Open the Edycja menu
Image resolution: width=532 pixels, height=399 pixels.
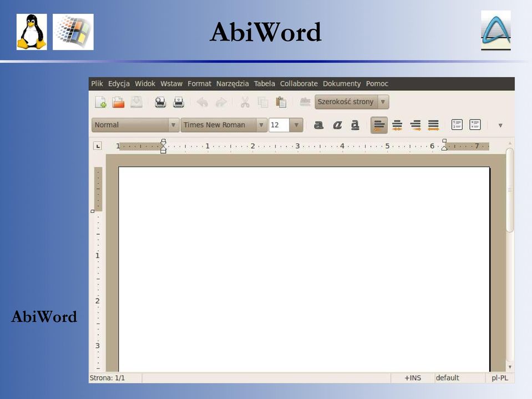click(x=119, y=83)
